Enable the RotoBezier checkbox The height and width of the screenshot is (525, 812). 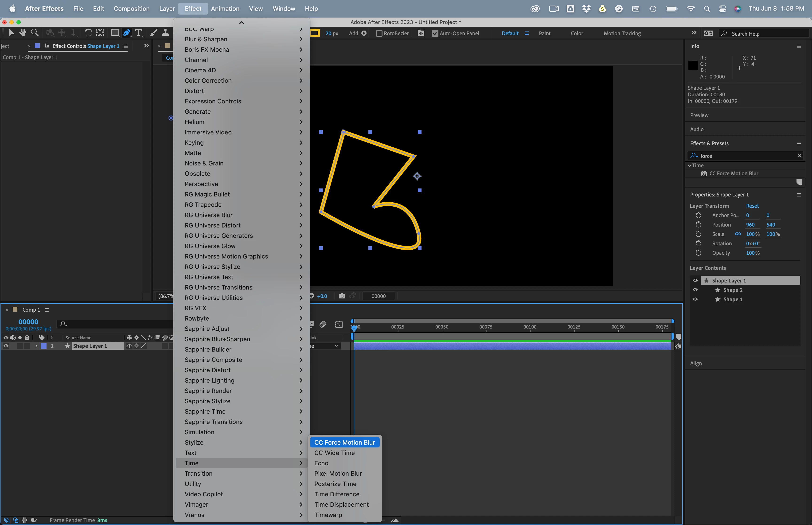[379, 33]
